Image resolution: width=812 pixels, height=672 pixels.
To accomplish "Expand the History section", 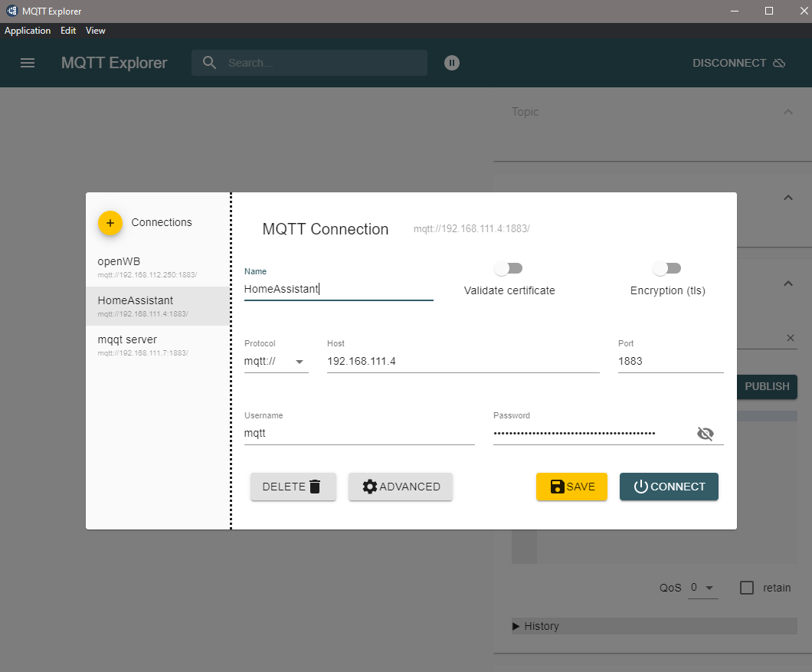I will tap(654, 626).
